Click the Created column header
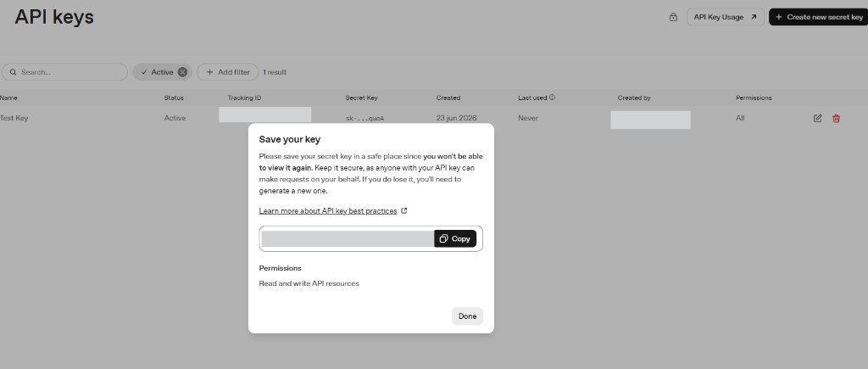This screenshot has height=369, width=868. pyautogui.click(x=448, y=98)
